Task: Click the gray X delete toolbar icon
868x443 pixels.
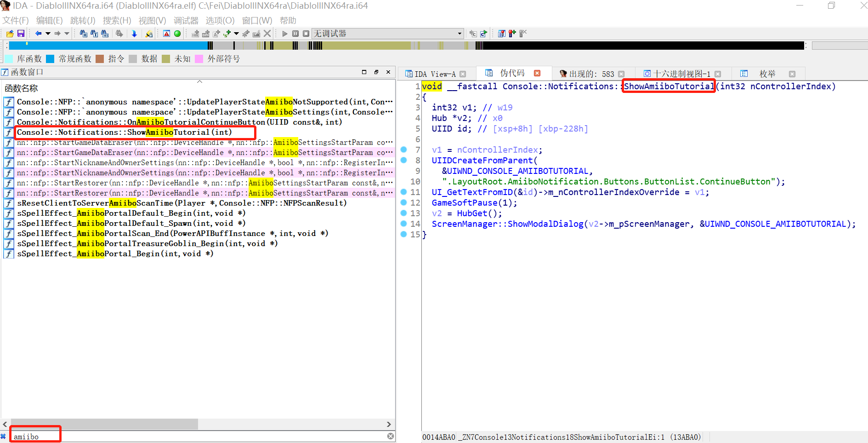Action: click(x=267, y=34)
